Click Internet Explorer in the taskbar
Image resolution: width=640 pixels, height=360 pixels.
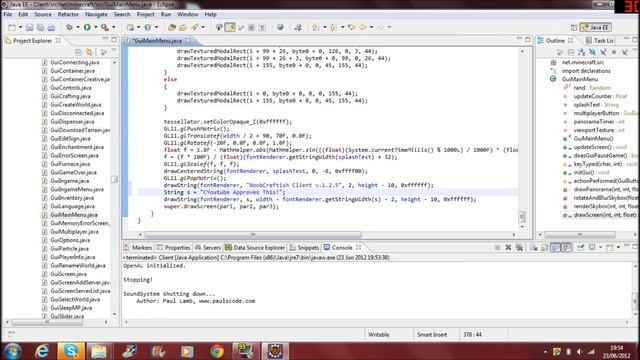[42, 351]
